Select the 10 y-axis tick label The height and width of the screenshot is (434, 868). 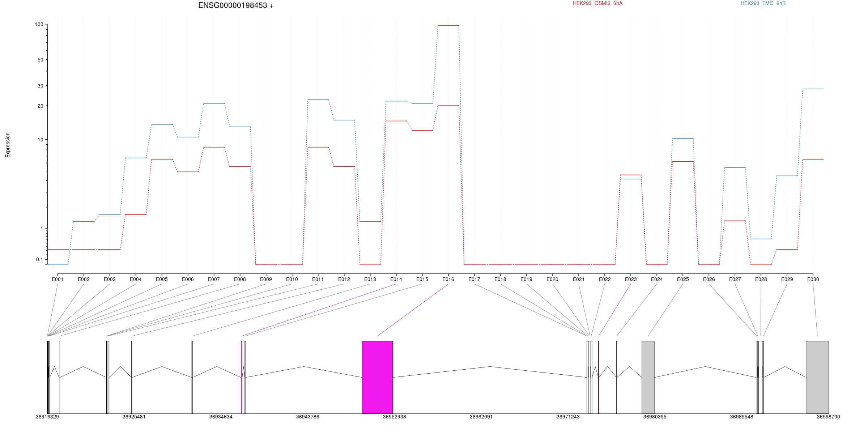(41, 140)
